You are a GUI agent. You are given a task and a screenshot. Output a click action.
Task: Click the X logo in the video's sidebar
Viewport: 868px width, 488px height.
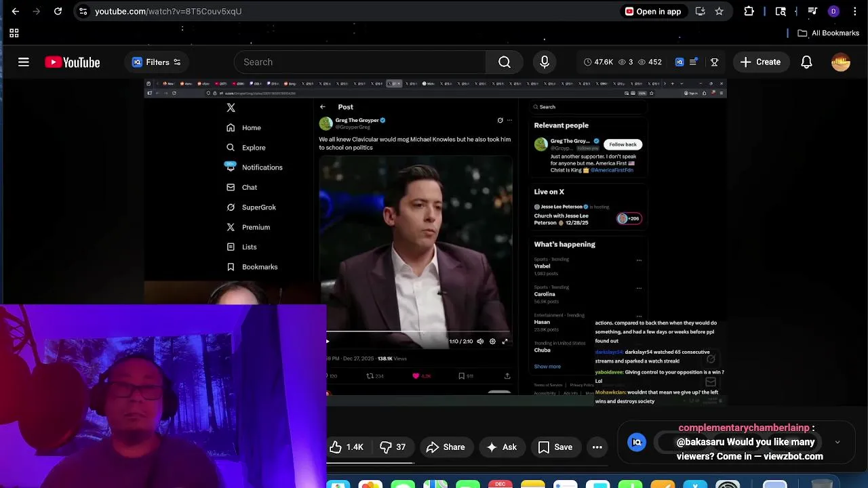coord(231,108)
